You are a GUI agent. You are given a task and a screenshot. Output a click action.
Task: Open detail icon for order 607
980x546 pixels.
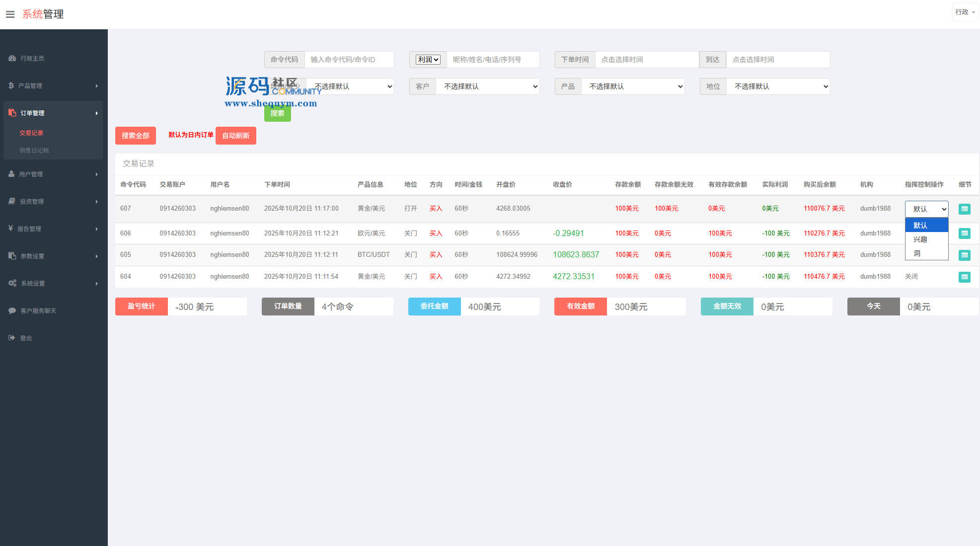(x=964, y=209)
